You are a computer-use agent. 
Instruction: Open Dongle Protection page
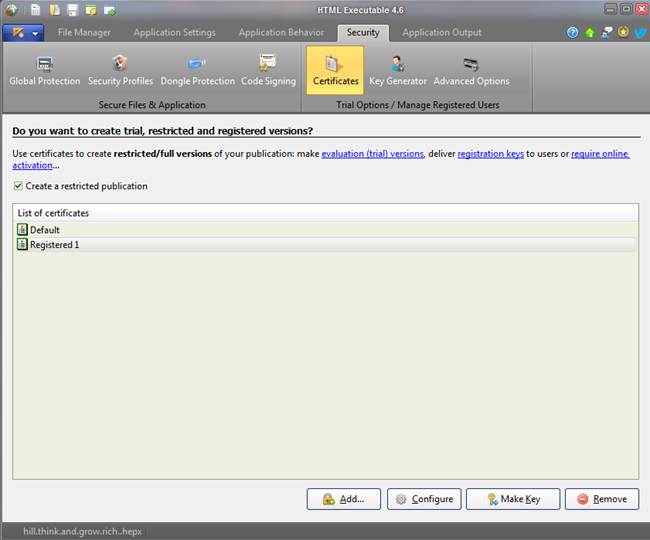[197, 70]
